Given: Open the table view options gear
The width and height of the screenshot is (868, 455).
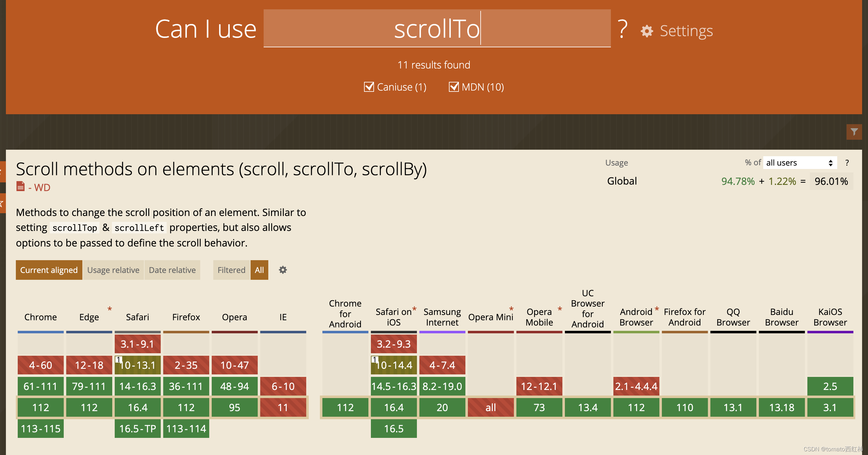Looking at the screenshot, I should click(x=283, y=270).
